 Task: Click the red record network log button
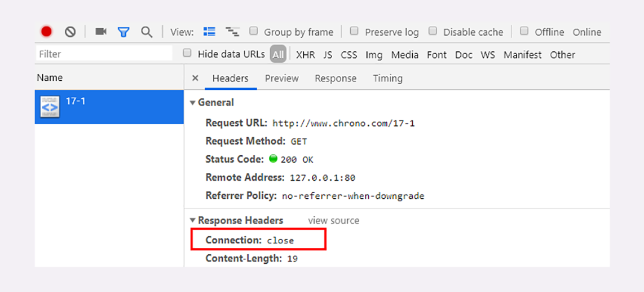point(46,32)
